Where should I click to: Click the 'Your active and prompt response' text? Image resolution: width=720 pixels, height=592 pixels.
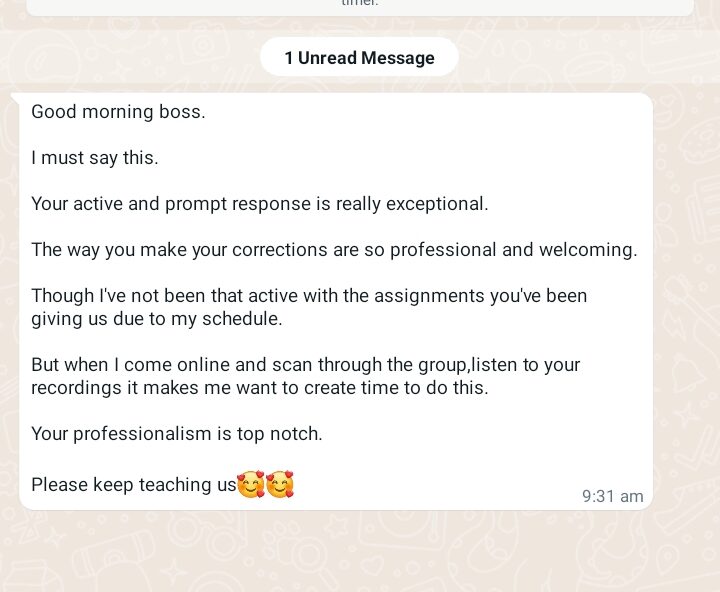pyautogui.click(x=171, y=204)
